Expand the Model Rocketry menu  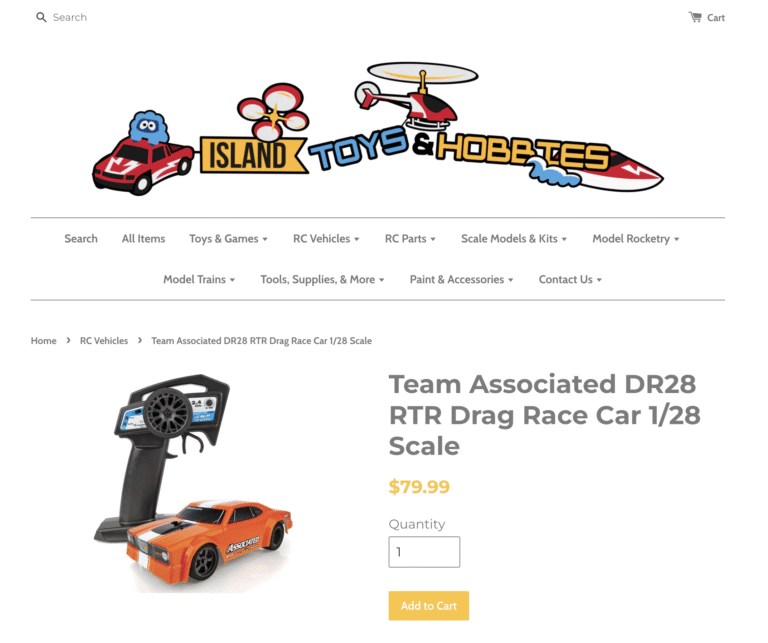click(x=636, y=238)
